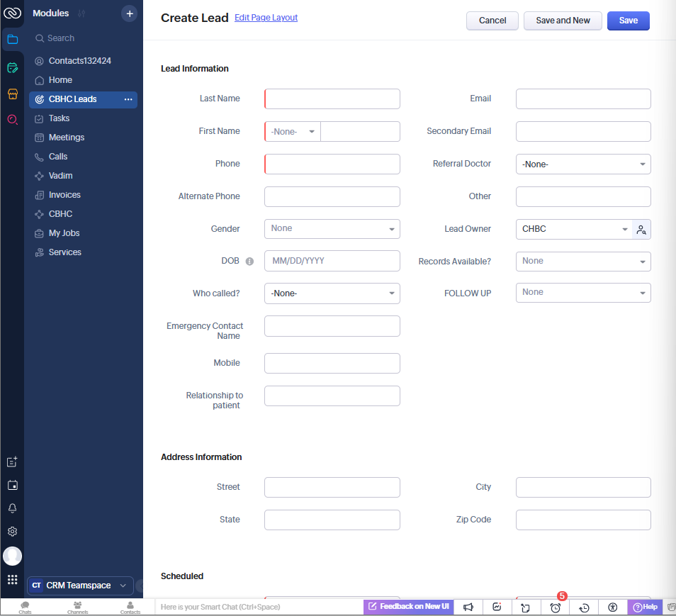Add a new module with plus button
676x616 pixels.
(130, 13)
